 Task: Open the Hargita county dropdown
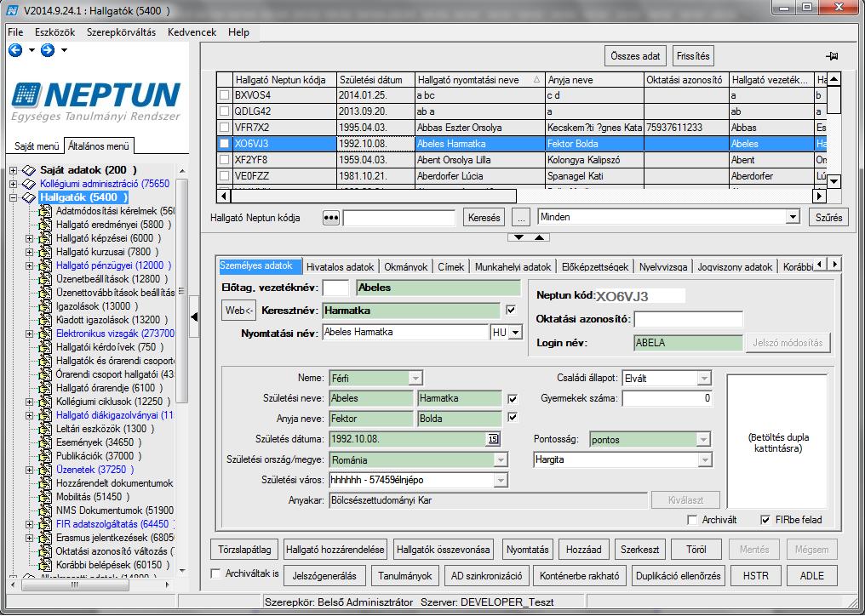pyautogui.click(x=704, y=459)
